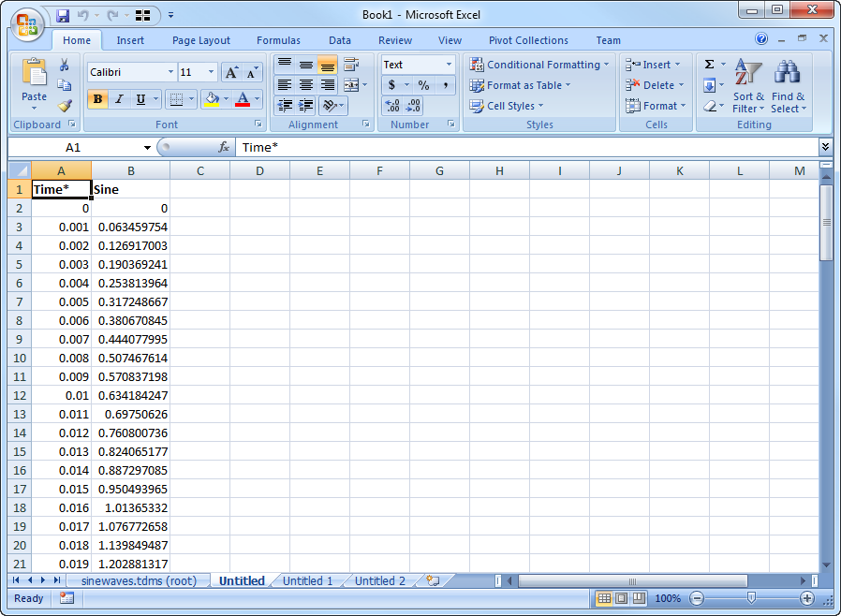Screen dimensions: 841x616
Task: Open the font name Calibri dropdown
Action: click(170, 72)
